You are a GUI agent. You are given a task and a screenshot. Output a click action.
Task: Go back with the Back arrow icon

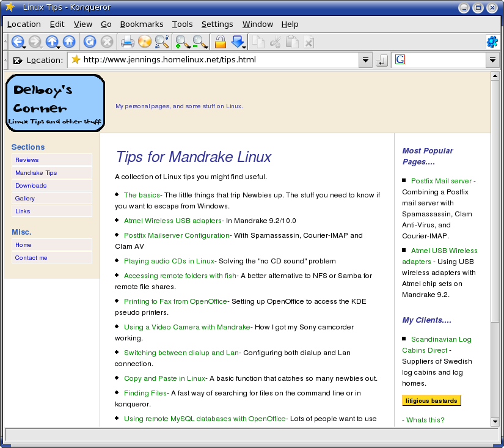click(17, 42)
